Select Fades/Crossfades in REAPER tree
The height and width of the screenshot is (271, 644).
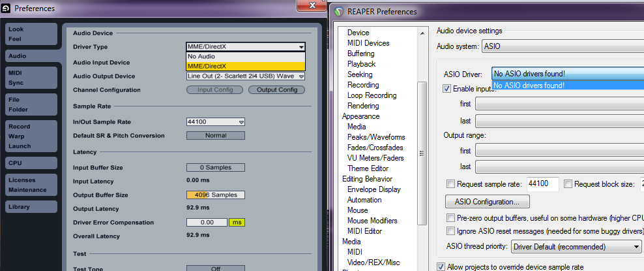[375, 147]
